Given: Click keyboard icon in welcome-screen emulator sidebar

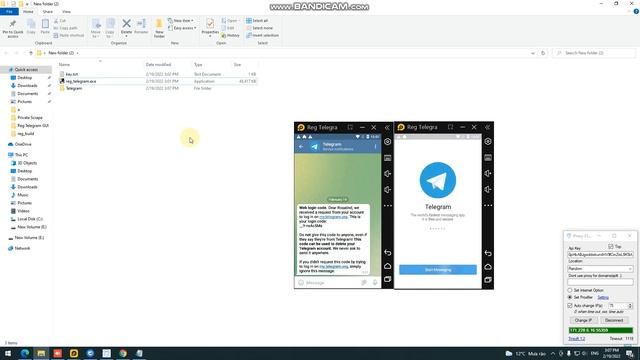Looking at the screenshot, I should coord(488,158).
